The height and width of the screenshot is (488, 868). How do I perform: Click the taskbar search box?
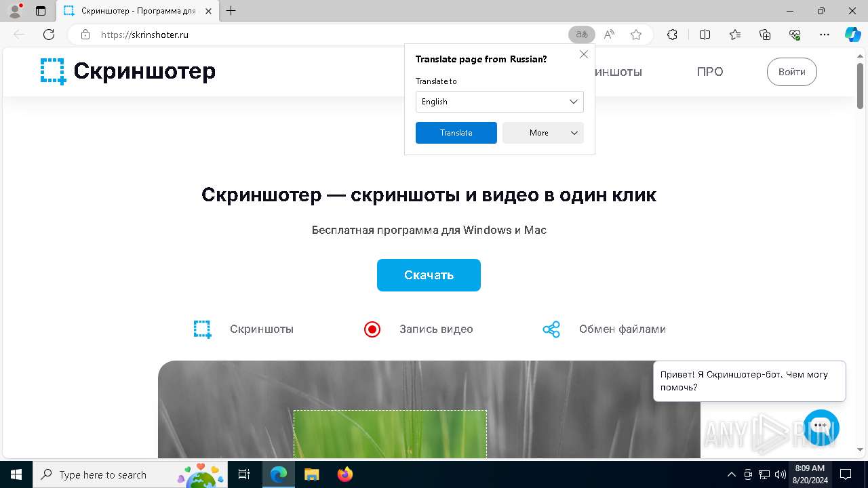point(131,474)
